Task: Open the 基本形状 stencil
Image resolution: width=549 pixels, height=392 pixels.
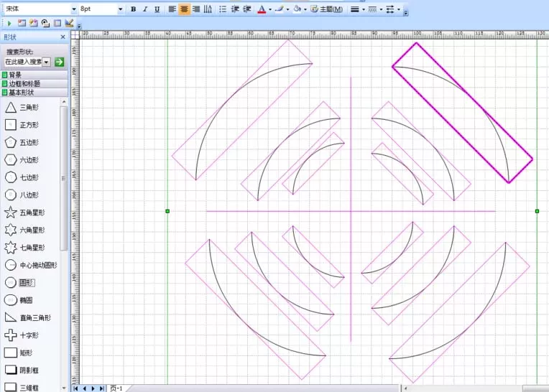Action: (34, 93)
